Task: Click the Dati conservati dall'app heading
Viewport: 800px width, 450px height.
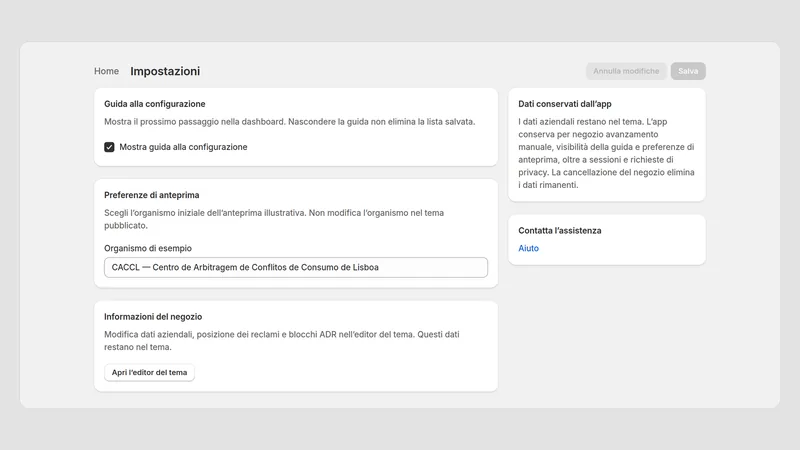Action: [x=565, y=104]
